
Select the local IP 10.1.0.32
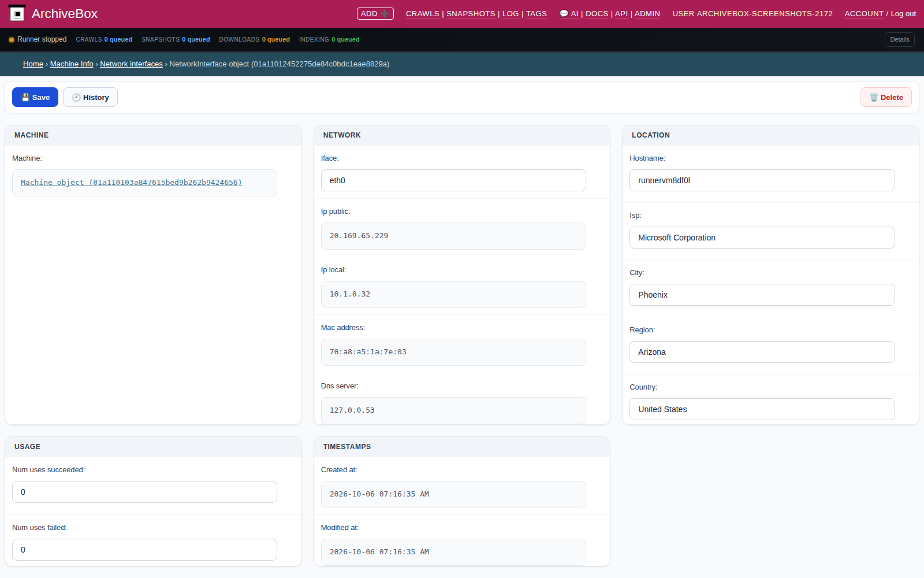(x=350, y=294)
